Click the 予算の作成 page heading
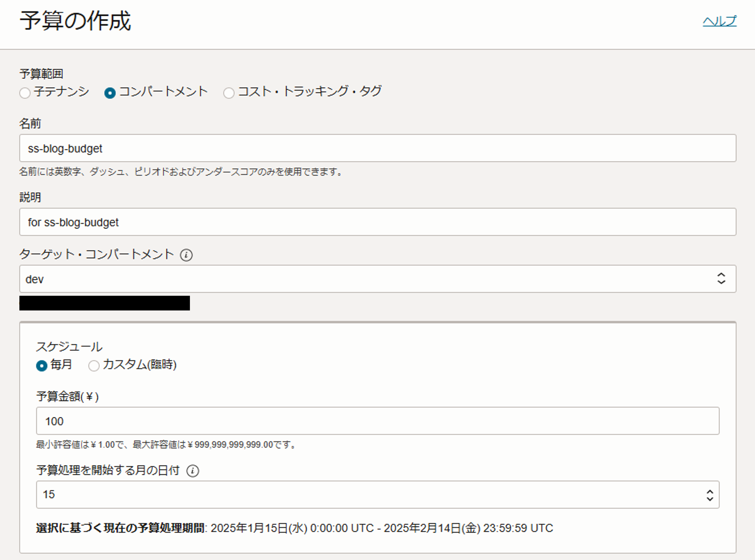The width and height of the screenshot is (755, 560). pos(75,21)
